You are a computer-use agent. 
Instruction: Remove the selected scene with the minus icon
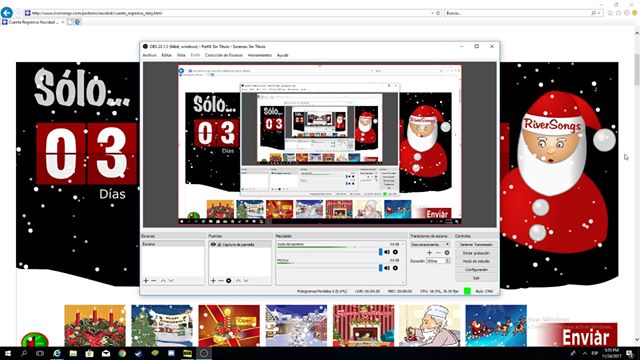[153, 281]
